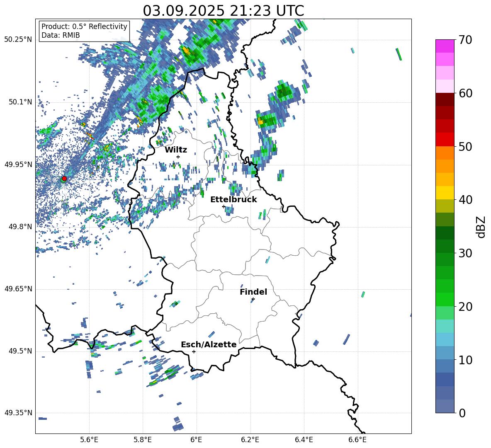Click the colorbar value 30
491x448 pixels.
click(x=465, y=253)
